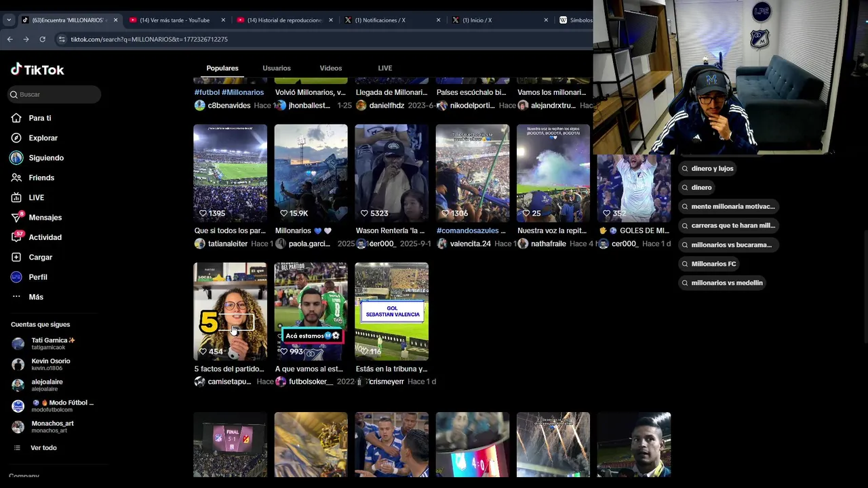
Task: Open video thumbnail with 5323 likes
Action: 391,173
